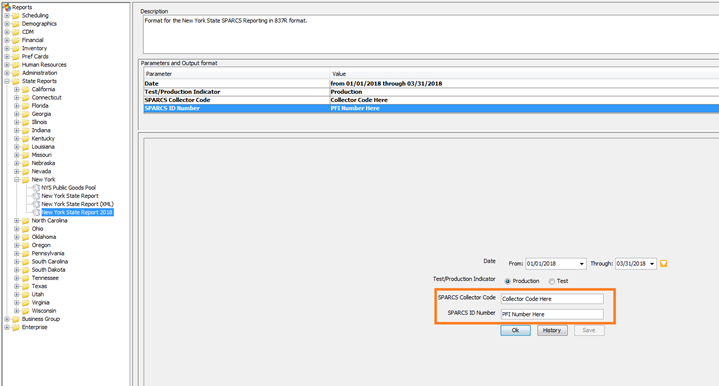Select Virginia in the tree
The height and width of the screenshot is (386, 719).
[40, 303]
